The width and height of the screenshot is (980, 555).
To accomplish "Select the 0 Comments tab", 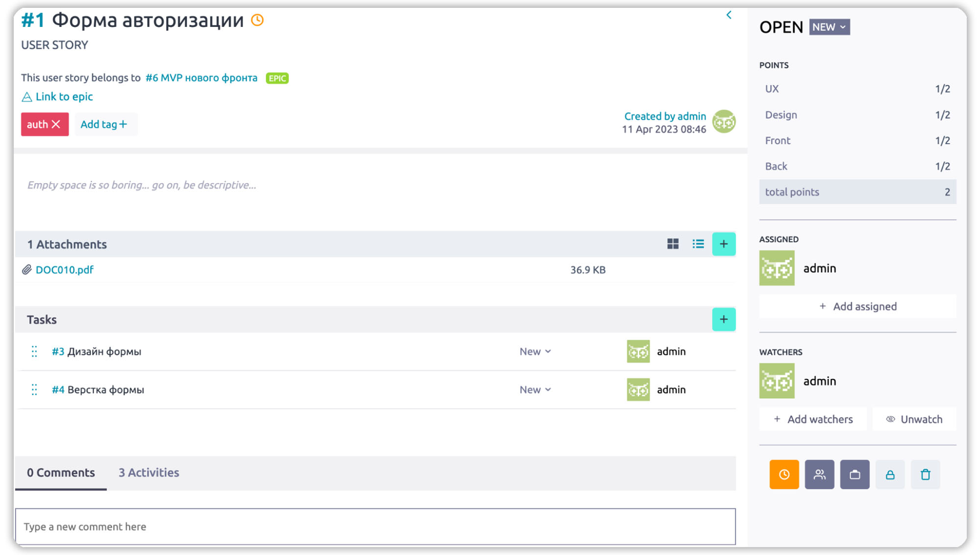I will [61, 473].
